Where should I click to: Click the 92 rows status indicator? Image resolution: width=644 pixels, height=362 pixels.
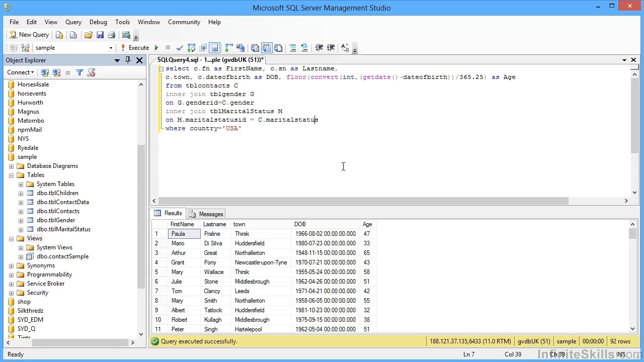tap(620, 341)
